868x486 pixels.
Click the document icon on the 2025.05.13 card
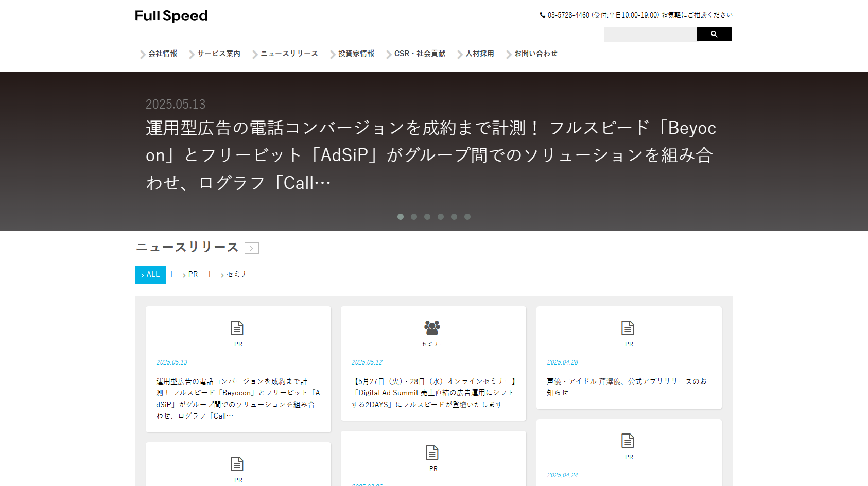click(x=237, y=328)
